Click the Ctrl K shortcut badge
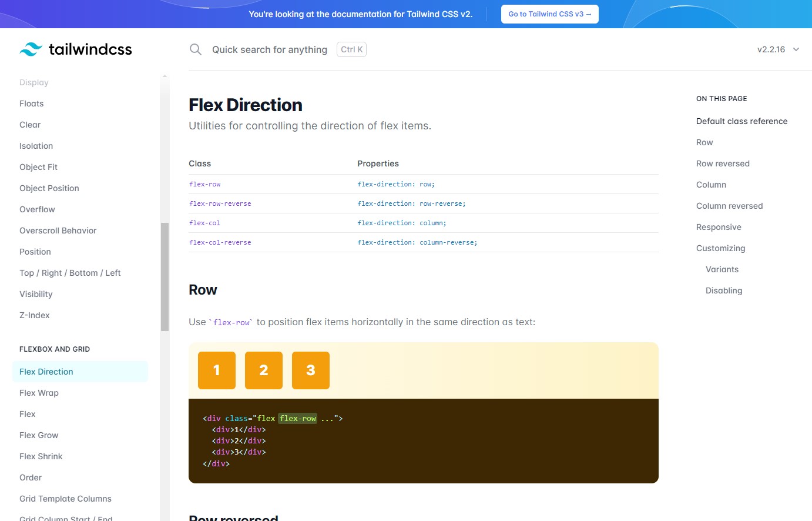812x521 pixels. (x=351, y=49)
